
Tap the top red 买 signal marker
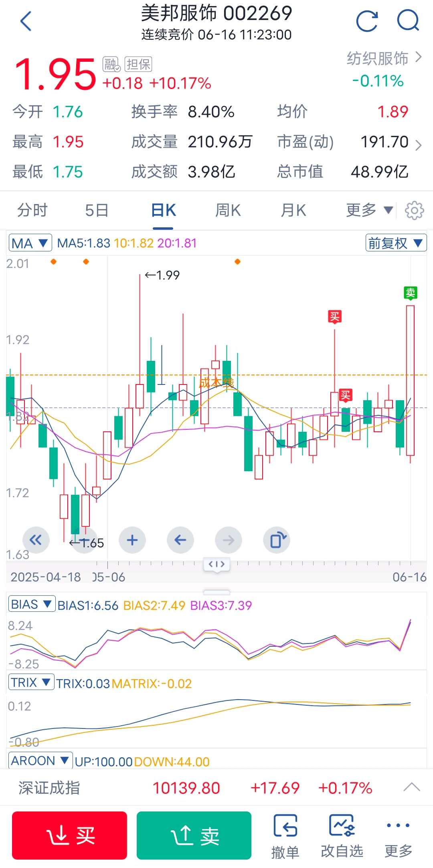pyautogui.click(x=335, y=317)
